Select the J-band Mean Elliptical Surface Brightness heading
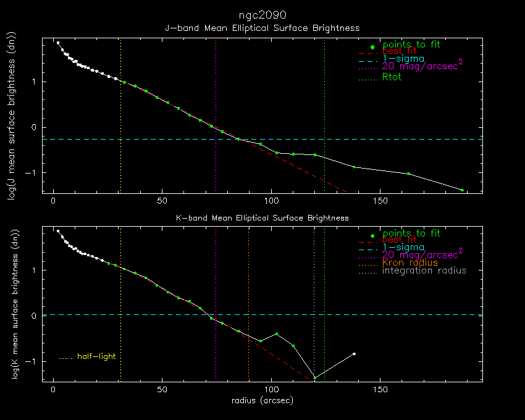525x420 pixels. 262,28
